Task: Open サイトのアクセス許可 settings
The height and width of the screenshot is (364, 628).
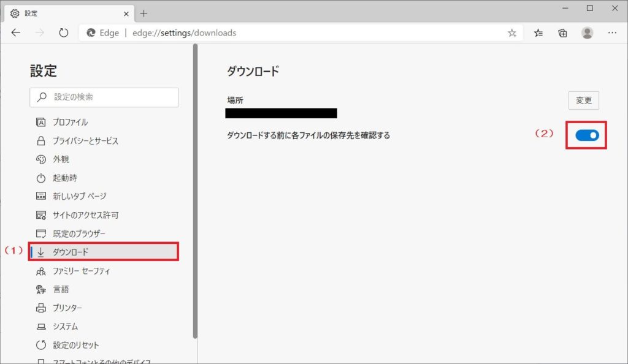Action: click(x=85, y=215)
